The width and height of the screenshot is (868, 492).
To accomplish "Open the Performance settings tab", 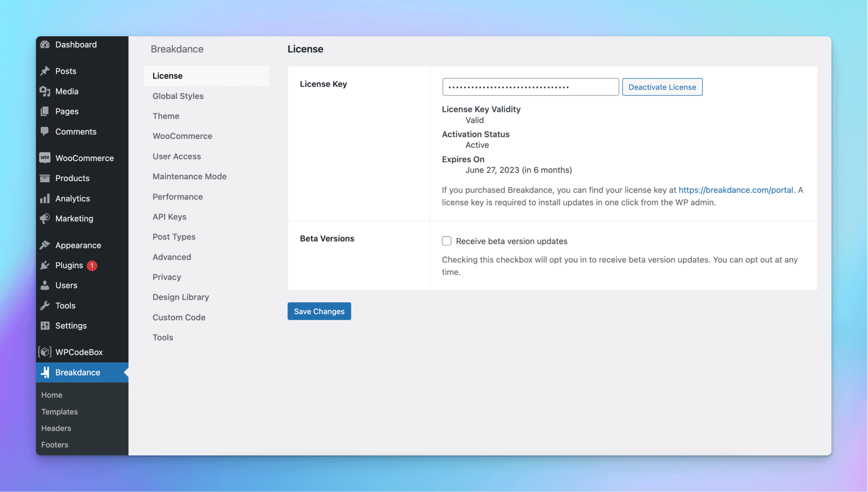I will [206, 197].
